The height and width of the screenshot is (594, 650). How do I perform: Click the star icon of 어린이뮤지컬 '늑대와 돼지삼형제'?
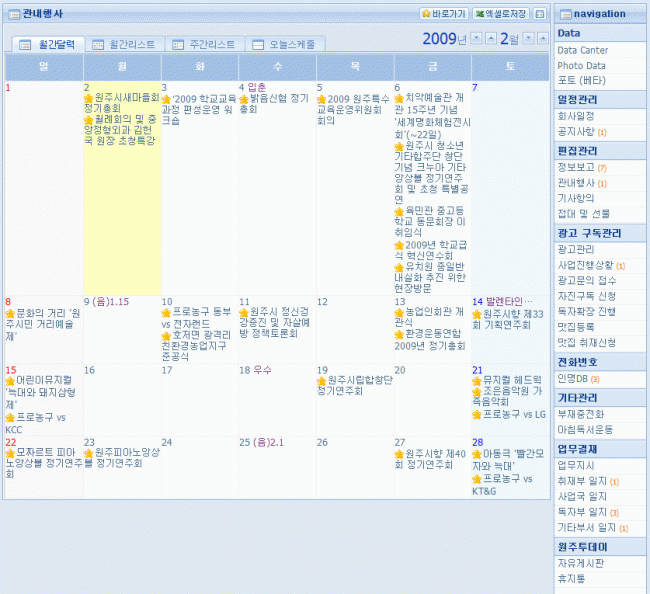pyautogui.click(x=10, y=381)
